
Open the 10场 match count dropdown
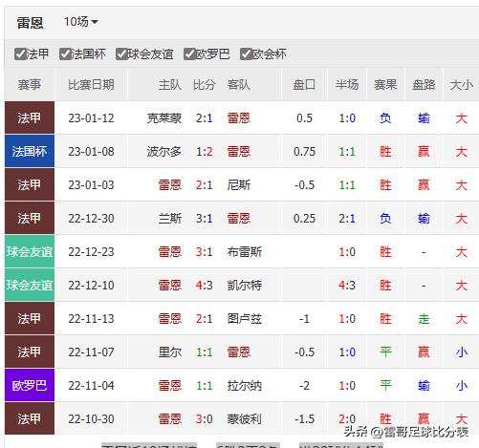tap(80, 22)
